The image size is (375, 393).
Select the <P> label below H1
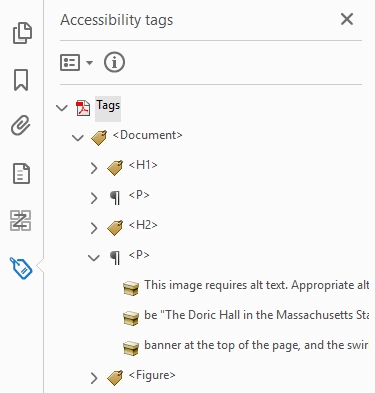(139, 195)
